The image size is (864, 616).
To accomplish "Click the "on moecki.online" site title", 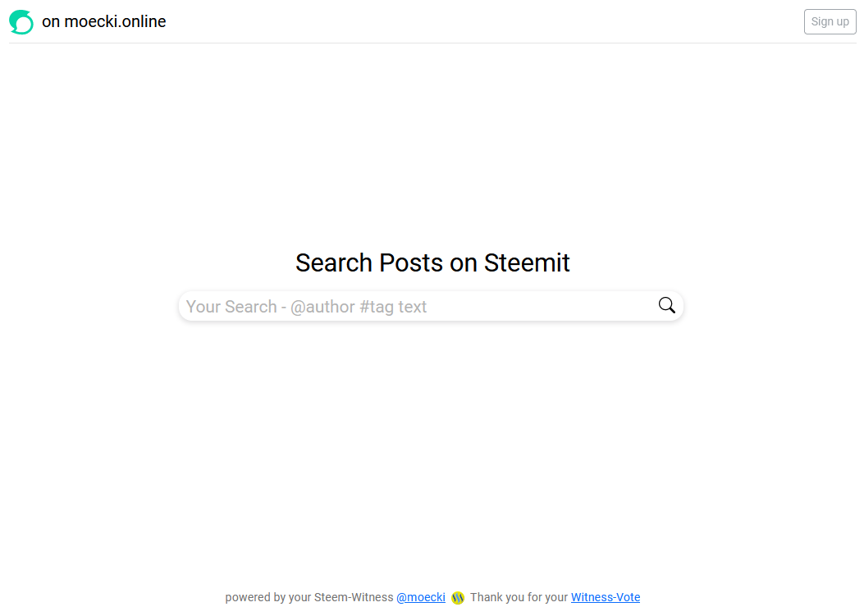I will (x=104, y=22).
